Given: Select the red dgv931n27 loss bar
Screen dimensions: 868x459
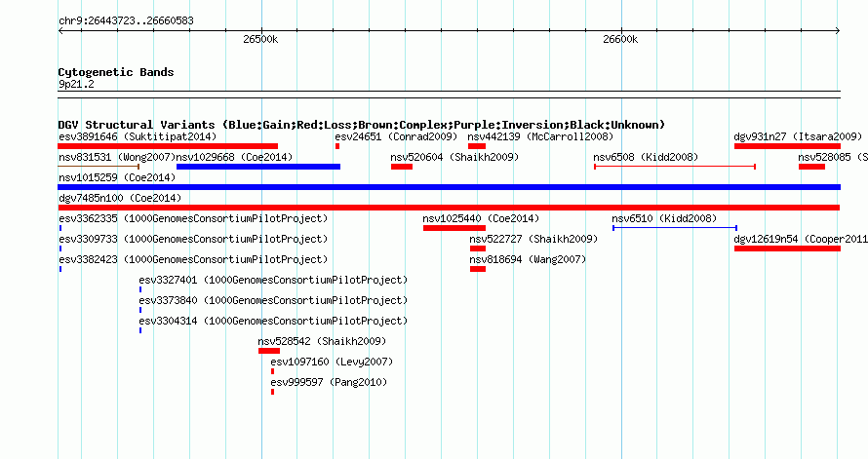Looking at the screenshot, I should click(787, 146).
